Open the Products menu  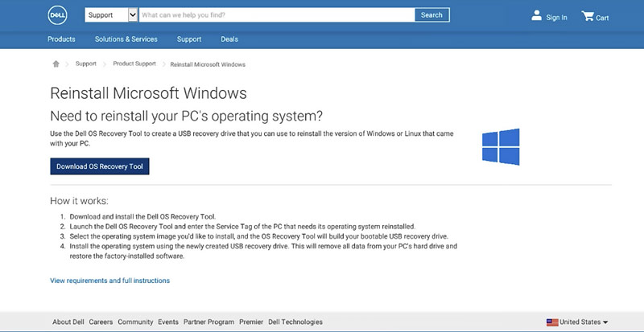(61, 39)
